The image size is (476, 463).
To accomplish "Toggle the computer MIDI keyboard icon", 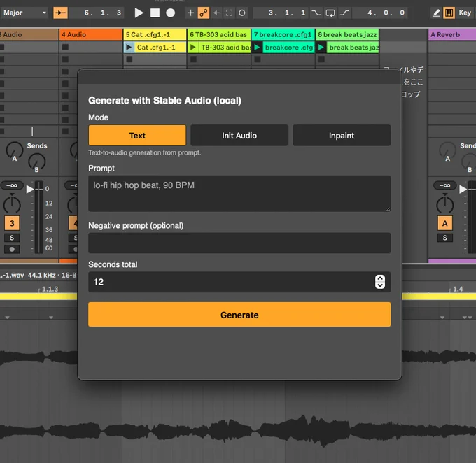I will (449, 13).
